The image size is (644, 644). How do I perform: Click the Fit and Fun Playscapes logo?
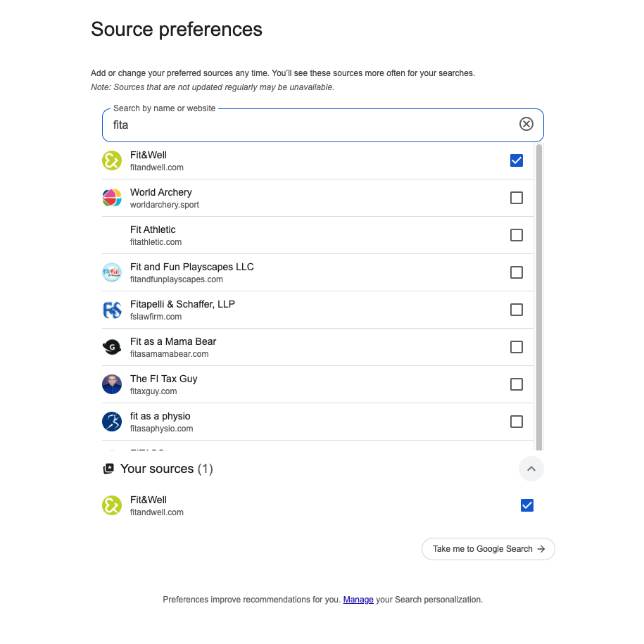pyautogui.click(x=112, y=272)
